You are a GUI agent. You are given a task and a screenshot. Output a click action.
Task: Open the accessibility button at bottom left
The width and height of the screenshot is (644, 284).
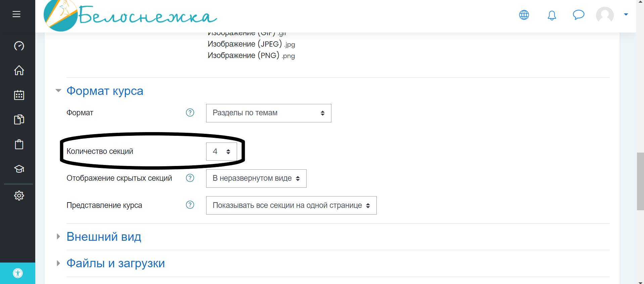(18, 273)
